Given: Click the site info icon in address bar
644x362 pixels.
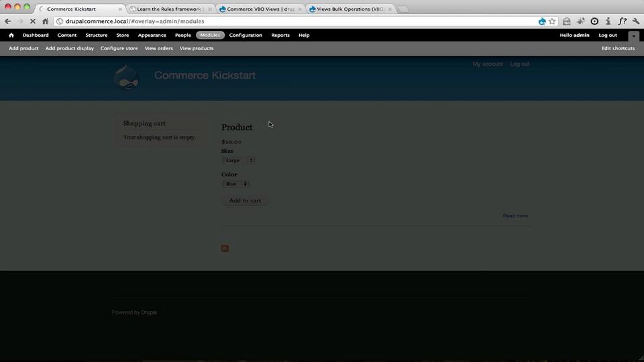Looking at the screenshot, I should [60, 21].
